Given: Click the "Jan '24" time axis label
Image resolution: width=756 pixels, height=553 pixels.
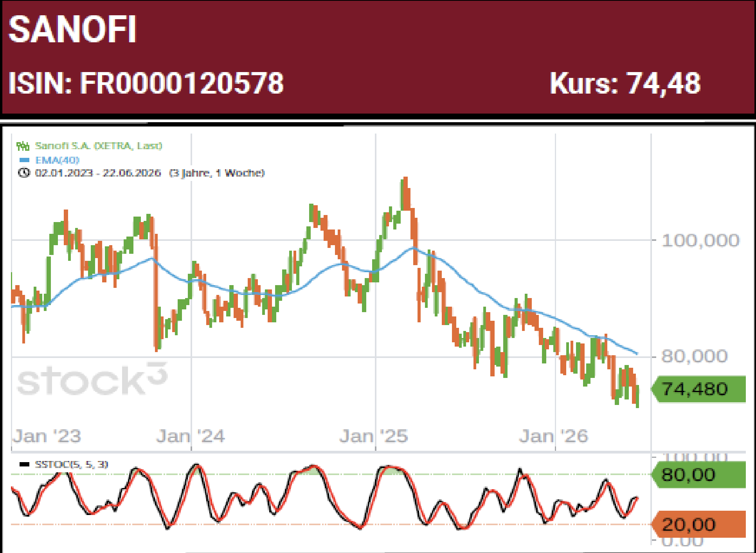Looking at the screenshot, I should [x=191, y=436].
